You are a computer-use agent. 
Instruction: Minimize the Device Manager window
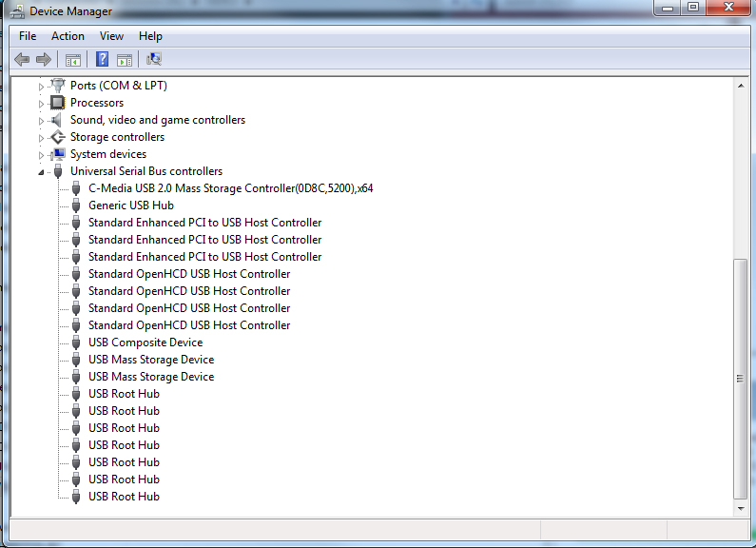click(668, 8)
